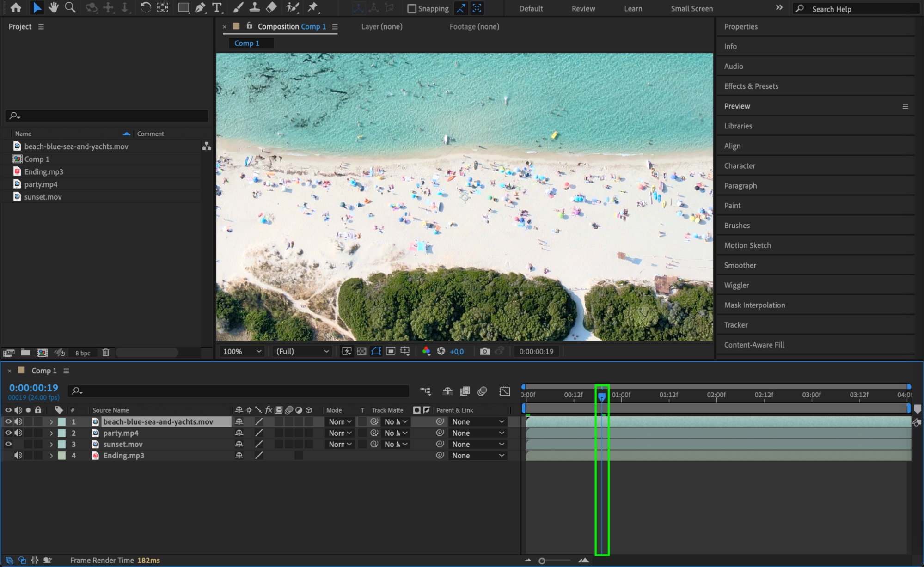Viewport: 924px width, 567px height.
Task: Select the Puppet Pin tool
Action: tap(313, 7)
